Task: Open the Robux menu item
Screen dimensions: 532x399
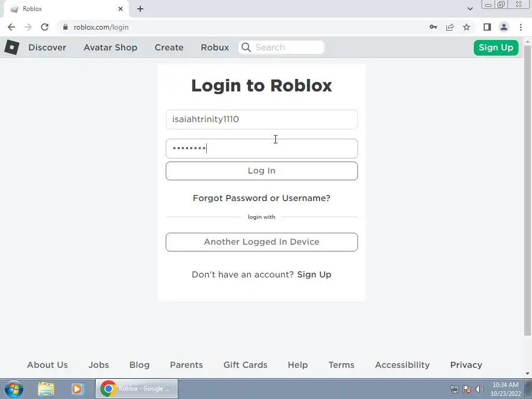Action: pos(215,47)
